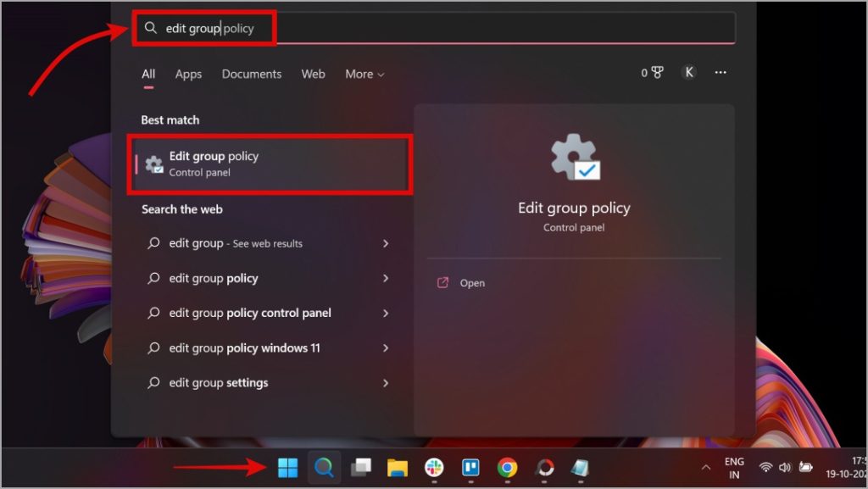The width and height of the screenshot is (868, 489).
Task: Click the Wi-Fi icon in system tray
Action: click(x=767, y=468)
